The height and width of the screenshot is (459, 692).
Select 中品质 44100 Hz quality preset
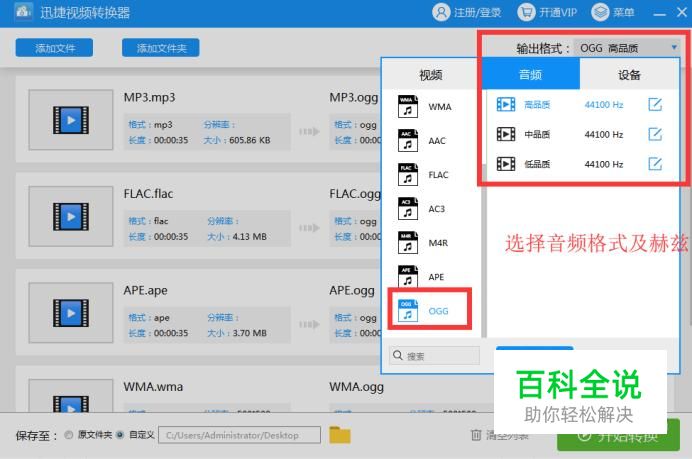[580, 134]
